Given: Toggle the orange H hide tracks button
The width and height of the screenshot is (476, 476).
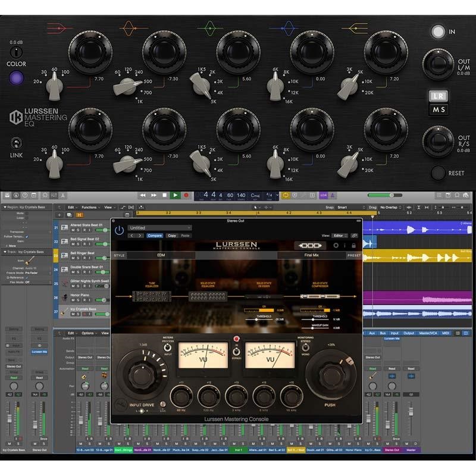Looking at the screenshot, I should tap(79, 215).
